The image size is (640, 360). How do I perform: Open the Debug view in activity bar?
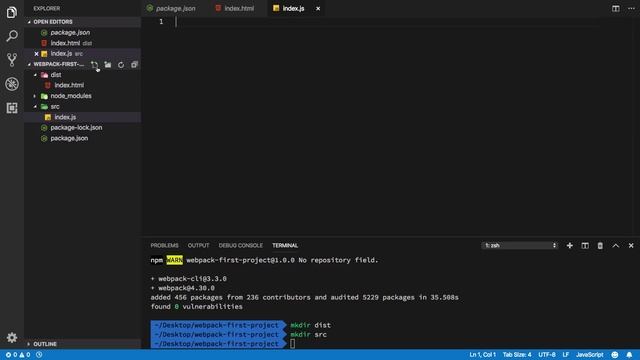[12, 84]
